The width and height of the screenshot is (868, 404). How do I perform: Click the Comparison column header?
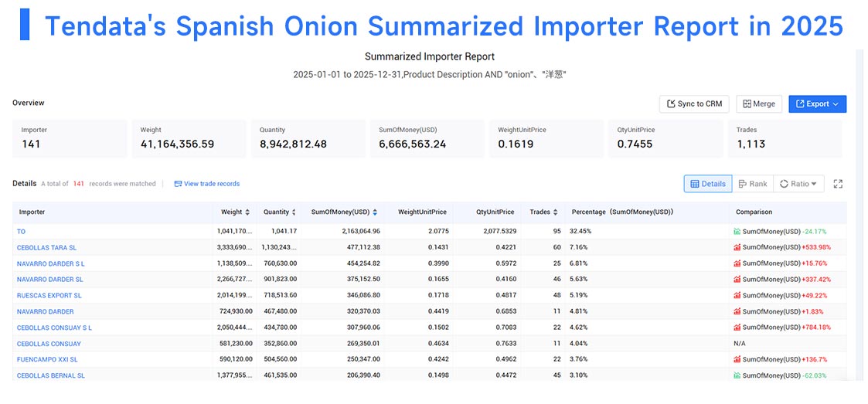[754, 212]
